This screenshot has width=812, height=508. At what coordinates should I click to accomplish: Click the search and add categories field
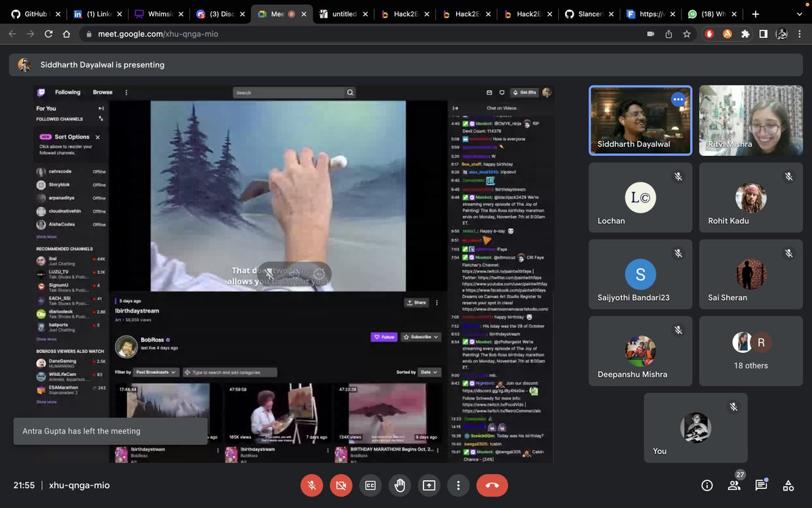[230, 373]
